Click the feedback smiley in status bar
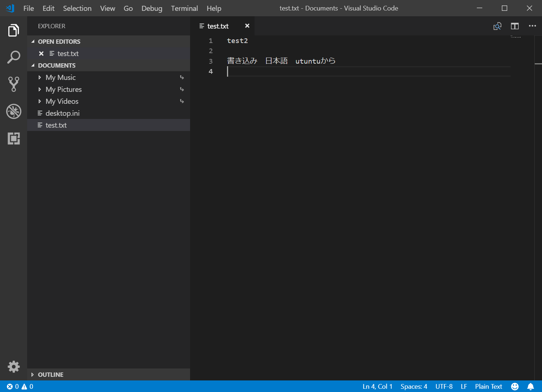The width and height of the screenshot is (542, 392). tap(514, 387)
